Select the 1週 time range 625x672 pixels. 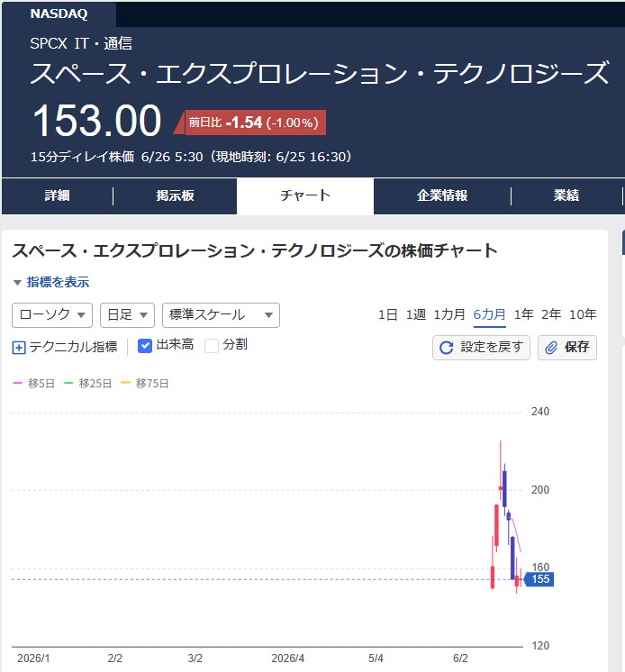pyautogui.click(x=415, y=314)
